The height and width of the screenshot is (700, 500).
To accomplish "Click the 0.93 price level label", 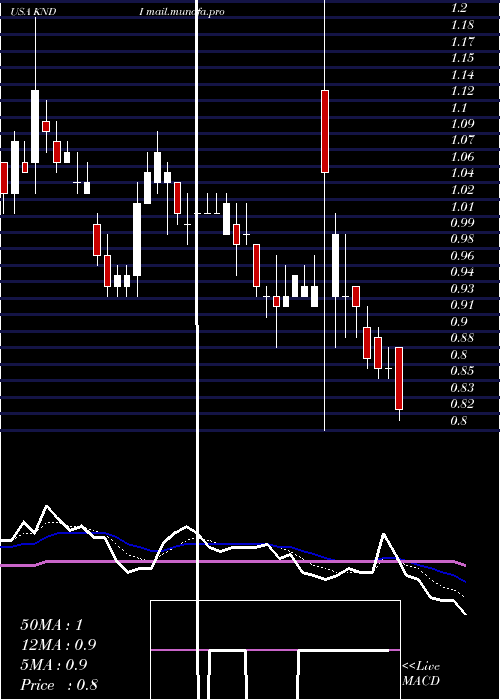I will click(x=462, y=288).
